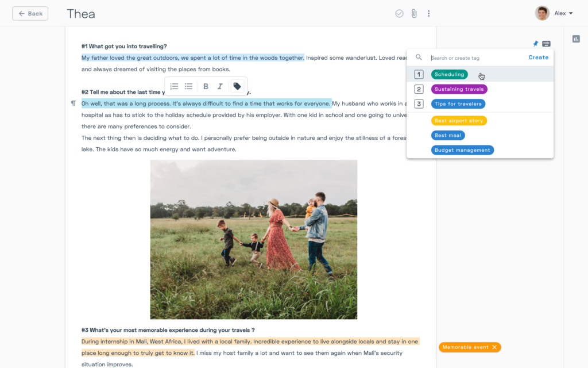
Task: Focus the Search or create tag field
Action: pyautogui.click(x=476, y=58)
